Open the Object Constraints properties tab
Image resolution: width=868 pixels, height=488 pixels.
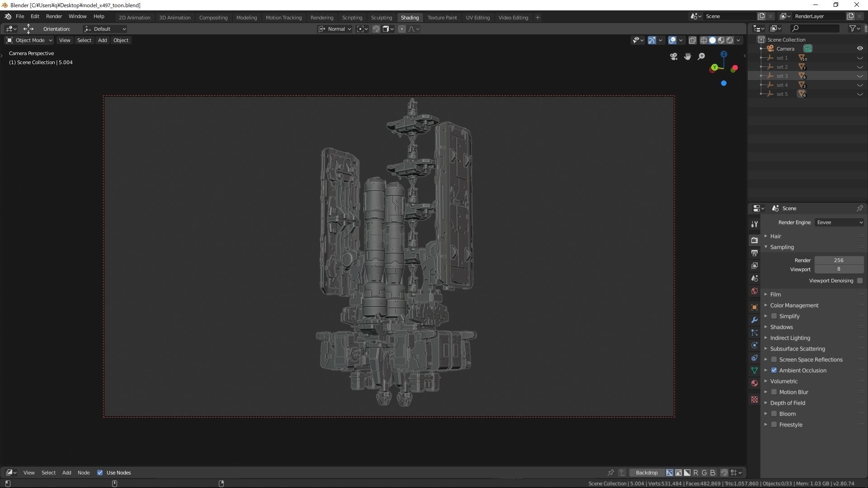coord(754,358)
